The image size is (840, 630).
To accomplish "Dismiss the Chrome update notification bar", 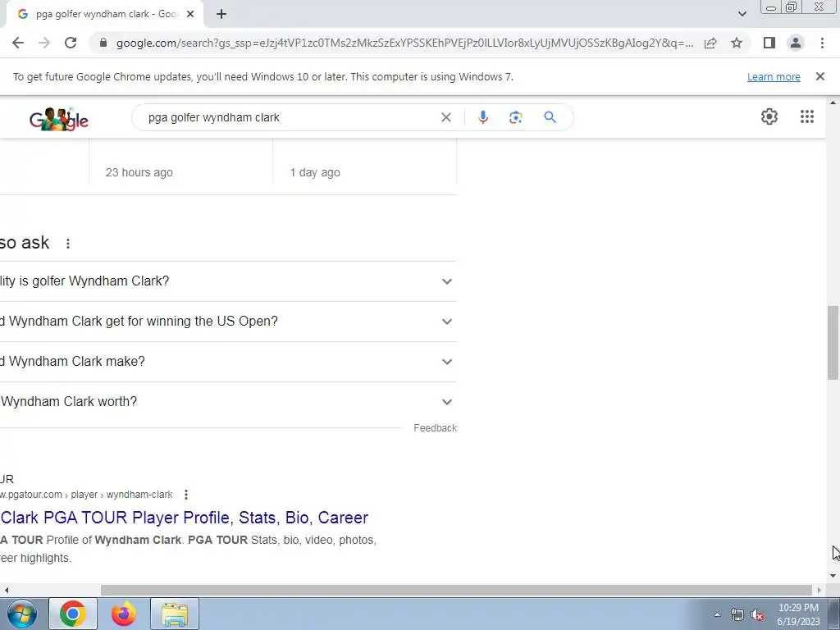I will tap(819, 76).
